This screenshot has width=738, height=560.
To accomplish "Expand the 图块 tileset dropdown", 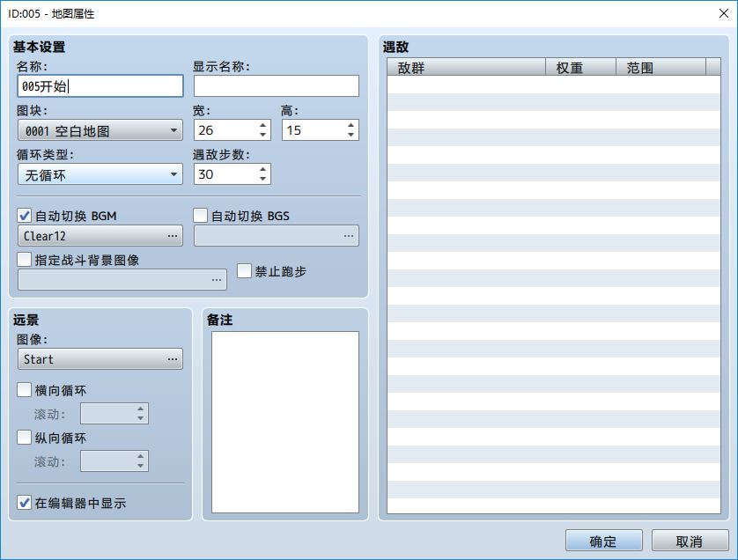I will click(x=100, y=130).
